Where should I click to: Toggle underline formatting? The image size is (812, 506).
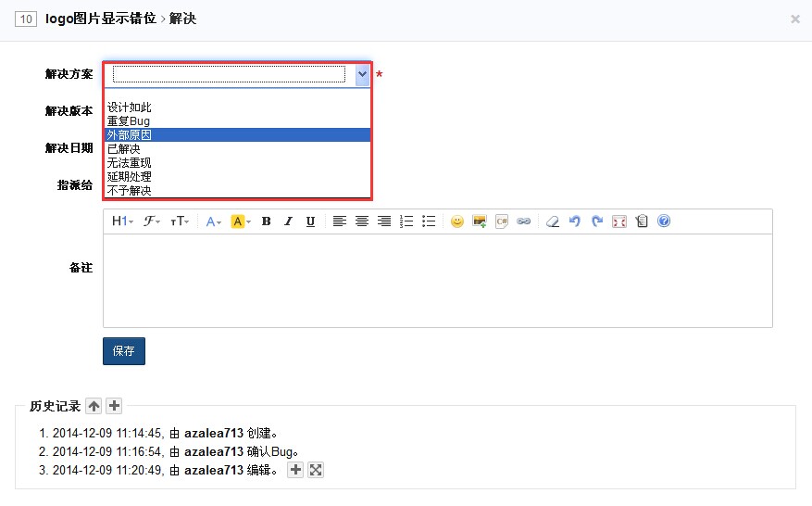[x=310, y=221]
